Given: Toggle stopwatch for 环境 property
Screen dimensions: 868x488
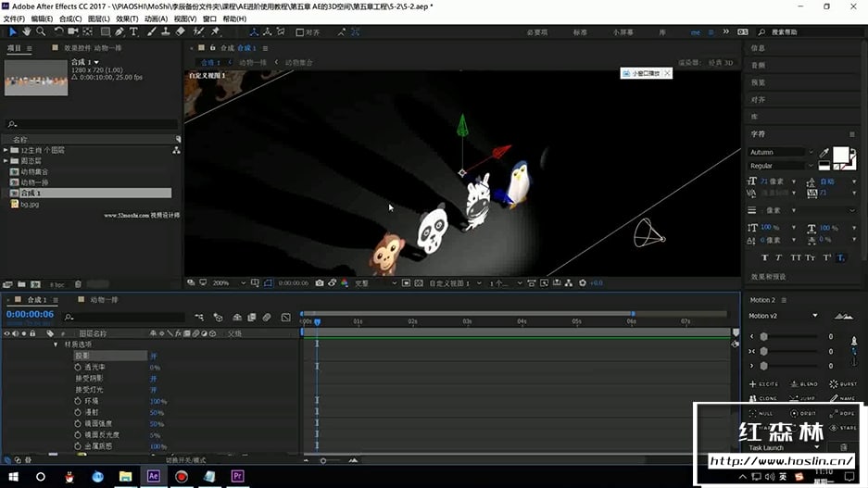Looking at the screenshot, I should click(78, 401).
